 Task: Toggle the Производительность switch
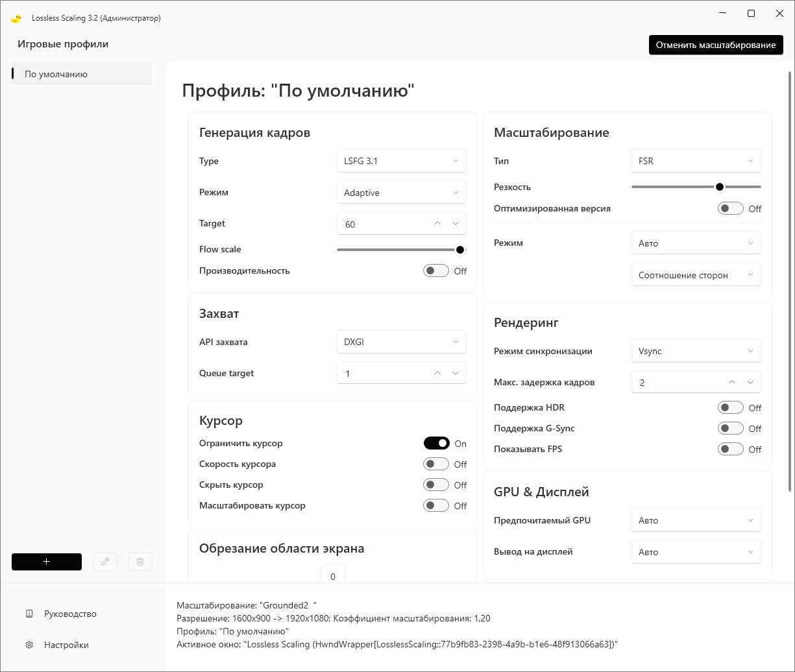coord(436,270)
